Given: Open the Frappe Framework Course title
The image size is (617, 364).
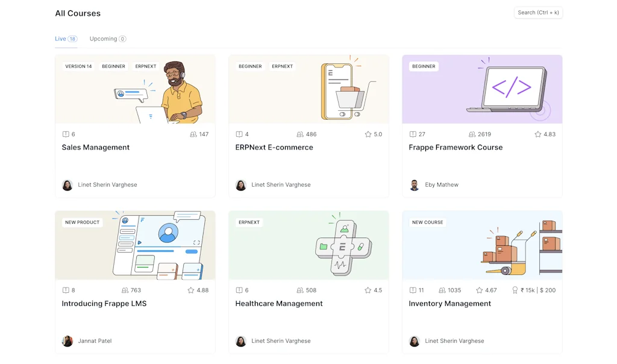Looking at the screenshot, I should tap(456, 148).
